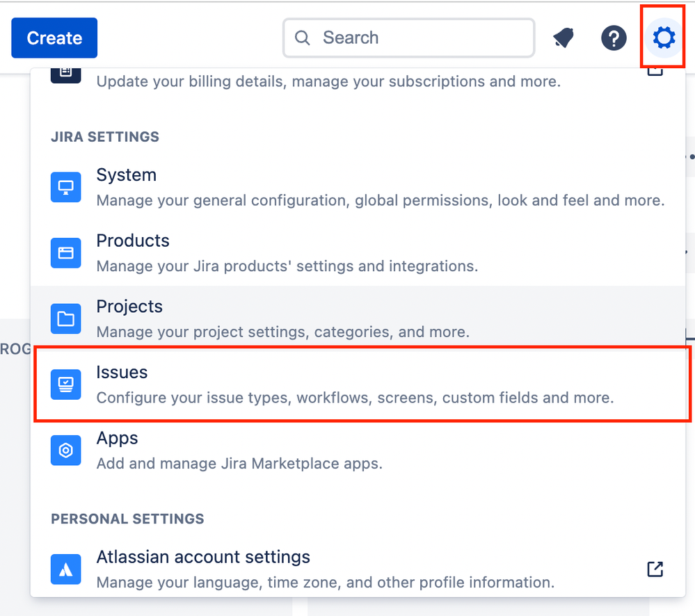Focus the Search input field
This screenshot has width=695, height=616.
[408, 38]
